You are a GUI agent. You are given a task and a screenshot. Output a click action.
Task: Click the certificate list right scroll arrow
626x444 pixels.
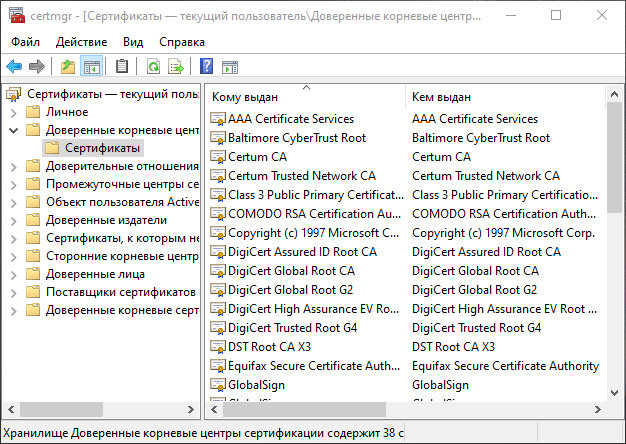(598, 409)
